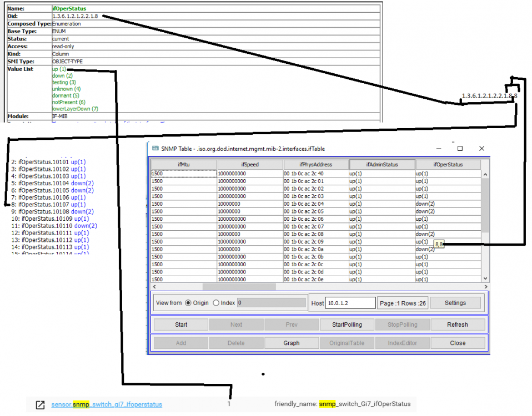This screenshot has height=416, width=532.
Task: Open the "up (1)" value link
Action: (58, 69)
